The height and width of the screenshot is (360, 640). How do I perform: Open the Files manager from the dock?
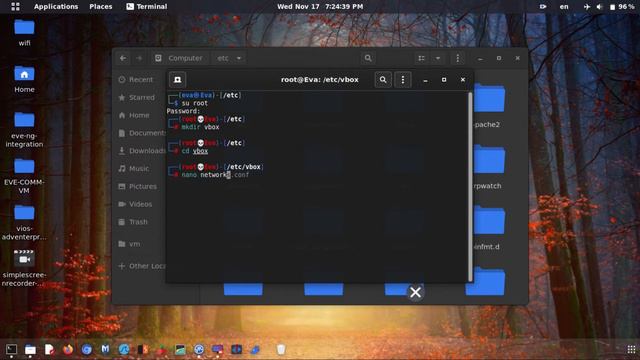pos(30,349)
